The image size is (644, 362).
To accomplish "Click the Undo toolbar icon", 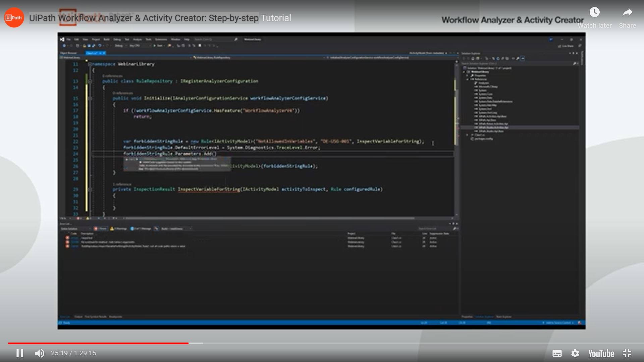I will coord(100,46).
